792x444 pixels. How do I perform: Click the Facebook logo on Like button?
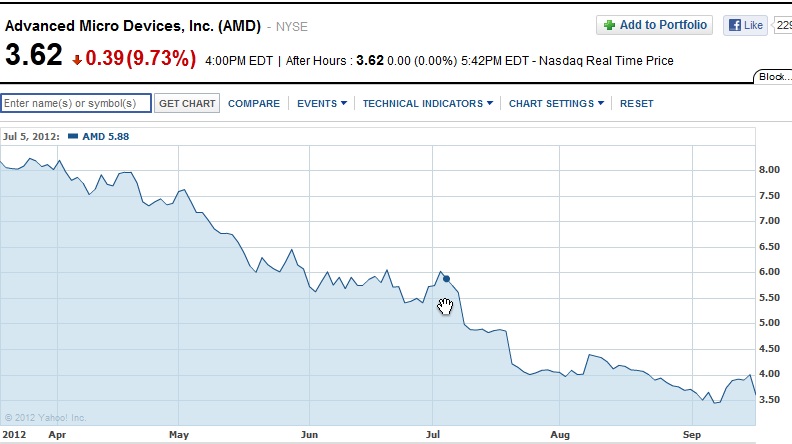tap(735, 25)
